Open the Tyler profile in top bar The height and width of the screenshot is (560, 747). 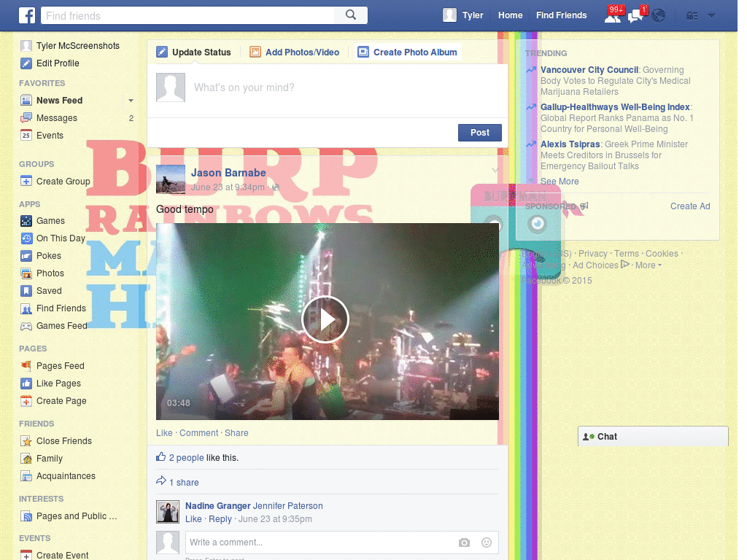click(x=462, y=15)
